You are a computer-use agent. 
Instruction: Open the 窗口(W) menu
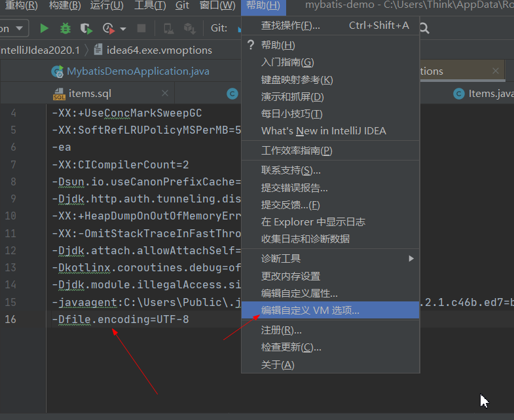tap(217, 6)
